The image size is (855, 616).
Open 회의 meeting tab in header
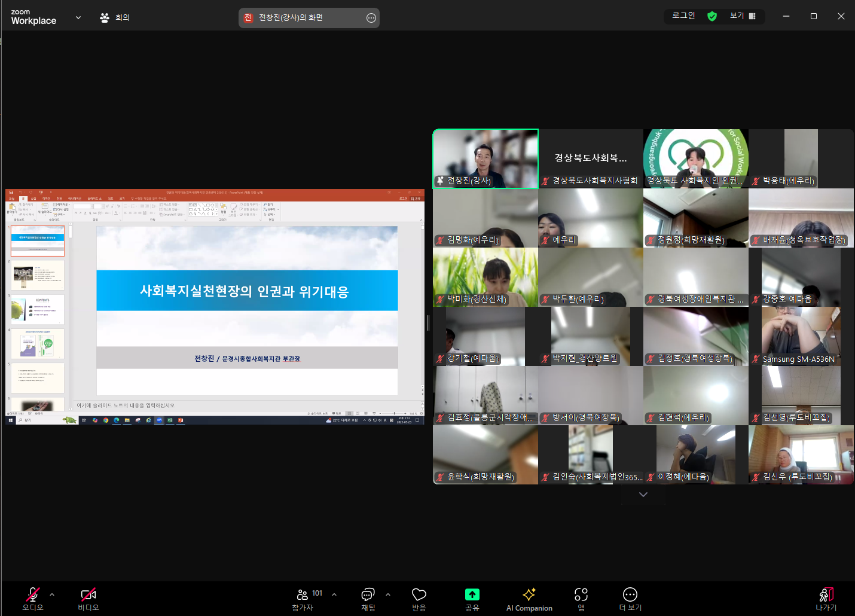115,17
